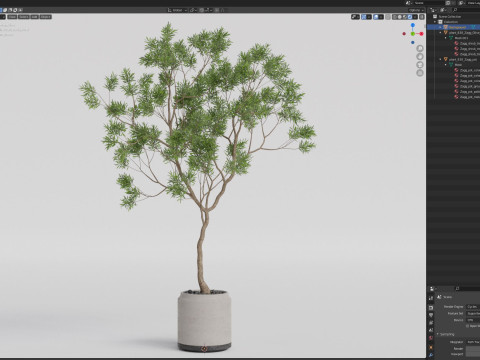The width and height of the screenshot is (480, 360).
Task: Collapse the plant_030_Zagg_Olive object tree
Action: tap(440, 33)
